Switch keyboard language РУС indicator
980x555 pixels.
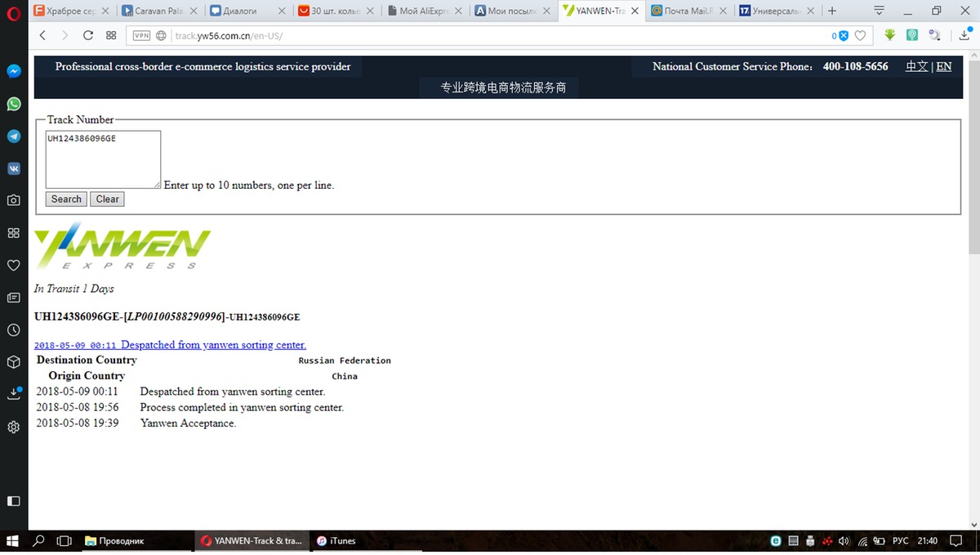click(x=900, y=541)
